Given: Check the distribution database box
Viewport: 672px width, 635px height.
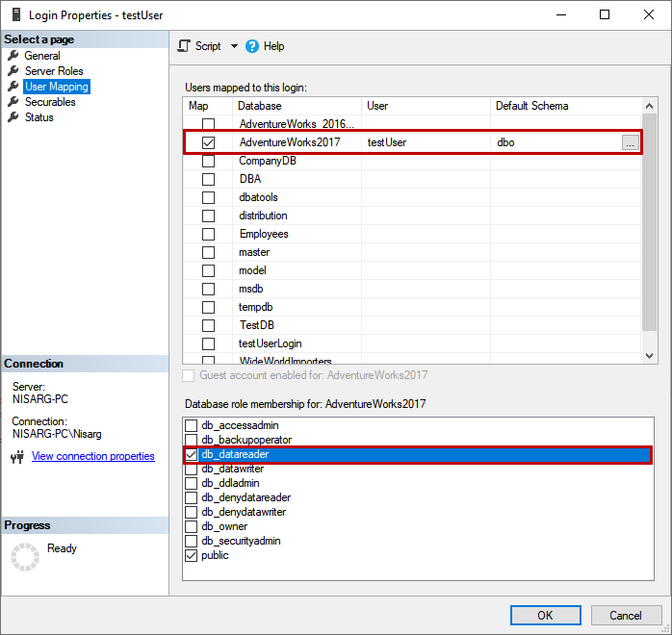Looking at the screenshot, I should point(208,216).
